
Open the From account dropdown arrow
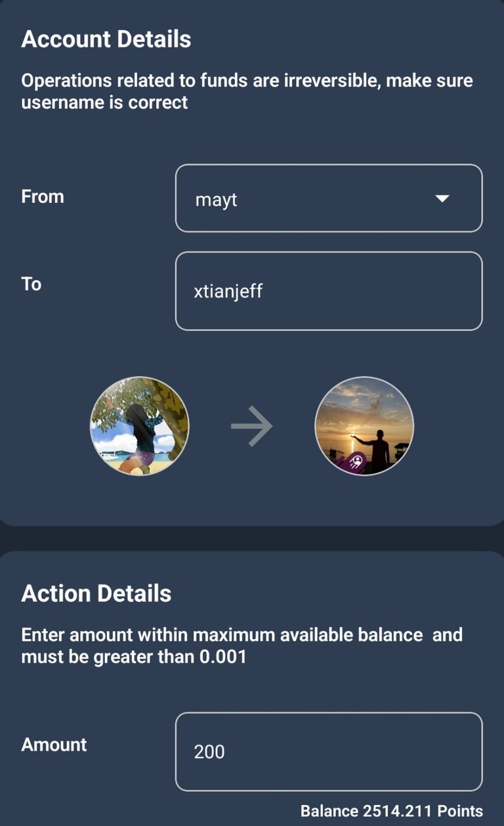tap(442, 198)
